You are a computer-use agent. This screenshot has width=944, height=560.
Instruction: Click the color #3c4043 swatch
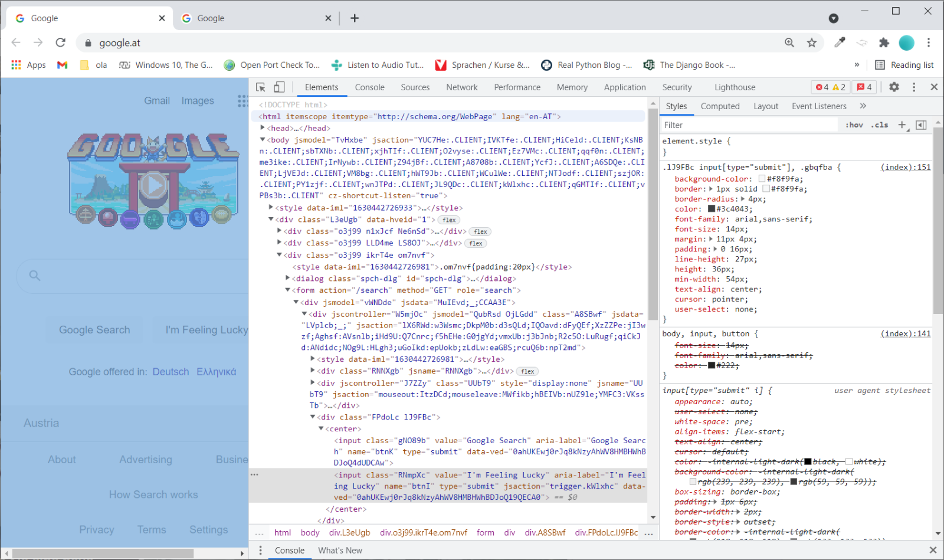[712, 208]
